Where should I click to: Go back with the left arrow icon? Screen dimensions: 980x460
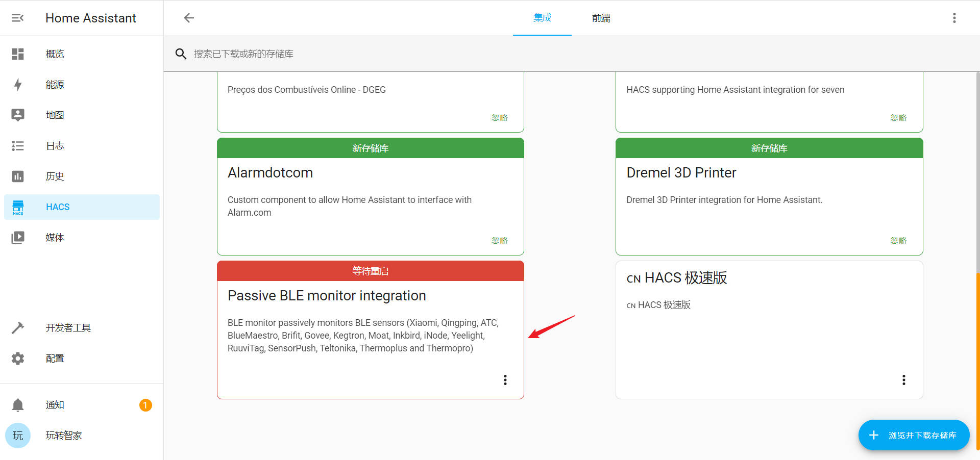[189, 18]
